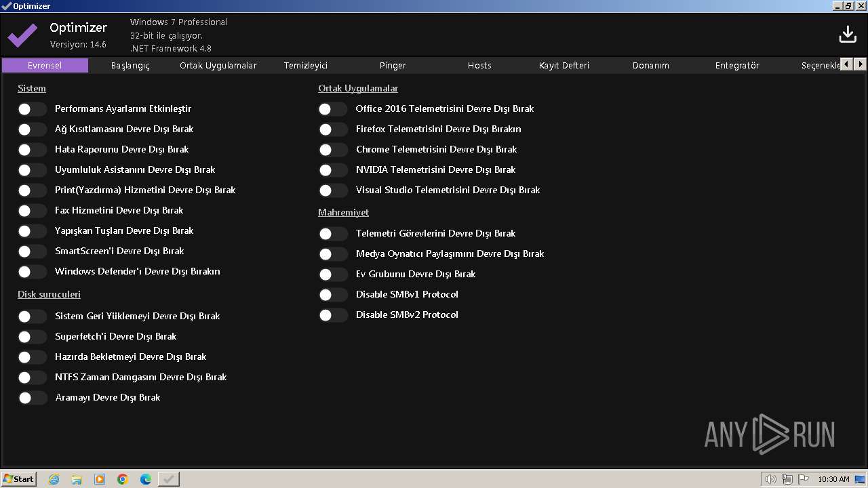The width and height of the screenshot is (868, 488).
Task: Click the download update icon
Action: click(848, 34)
